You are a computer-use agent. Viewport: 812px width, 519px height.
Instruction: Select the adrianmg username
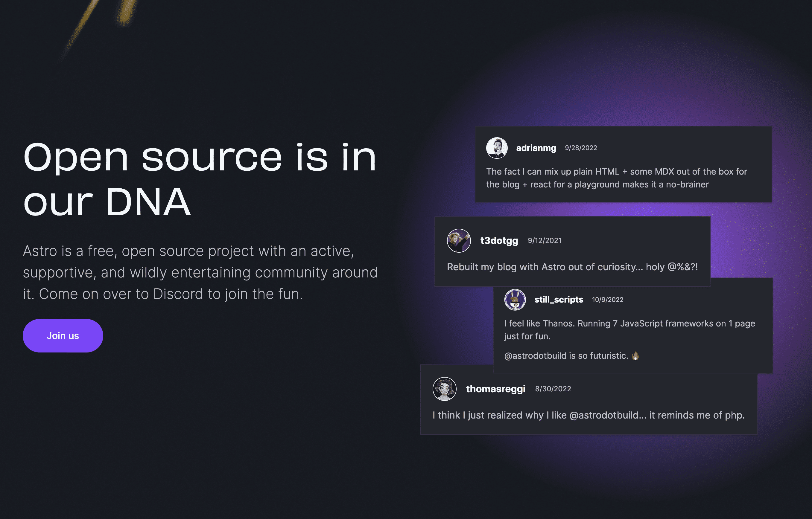coord(536,148)
